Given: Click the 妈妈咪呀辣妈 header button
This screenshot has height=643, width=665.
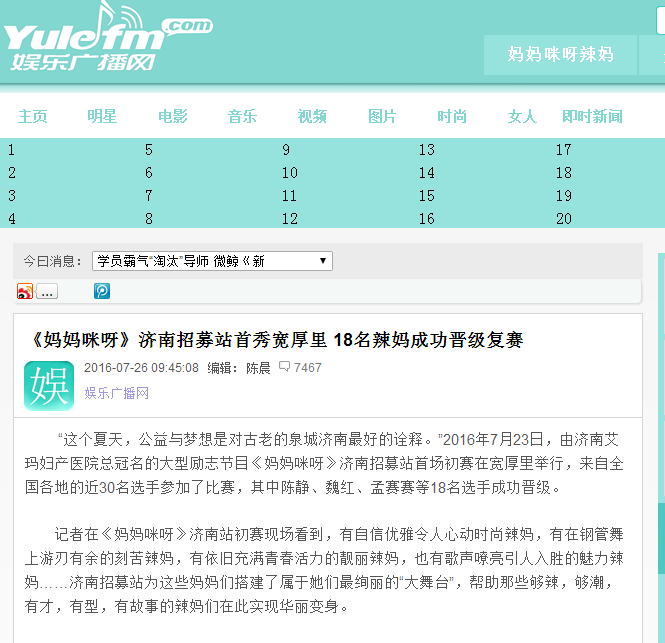Looking at the screenshot, I should [x=560, y=54].
